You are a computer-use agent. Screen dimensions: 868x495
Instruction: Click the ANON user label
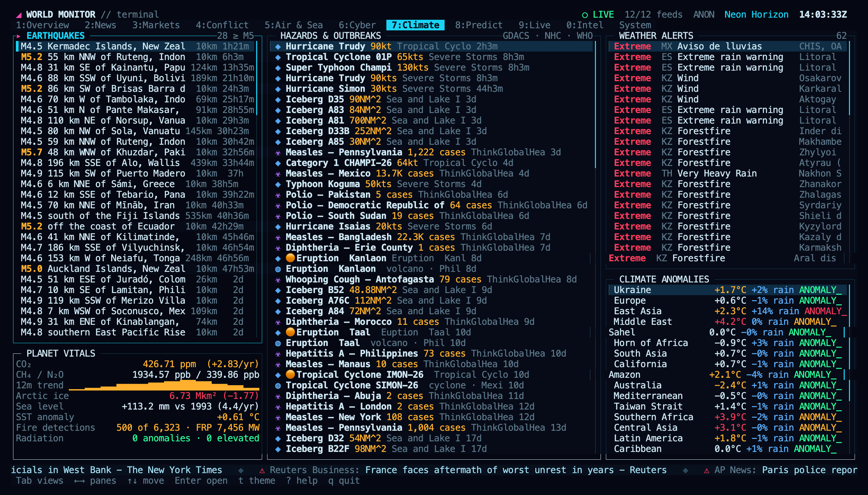tap(704, 14)
